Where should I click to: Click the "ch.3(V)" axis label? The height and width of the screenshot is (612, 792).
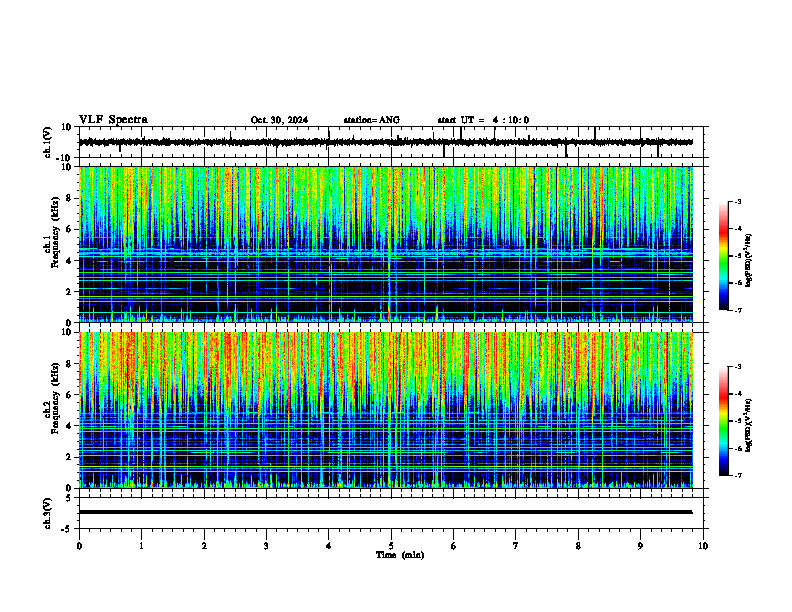[x=47, y=513]
